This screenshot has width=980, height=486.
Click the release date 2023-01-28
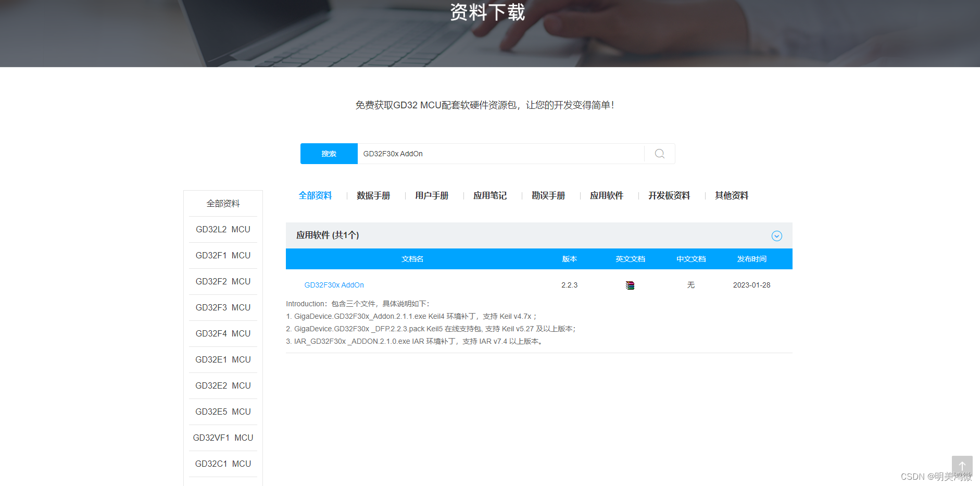(x=751, y=285)
